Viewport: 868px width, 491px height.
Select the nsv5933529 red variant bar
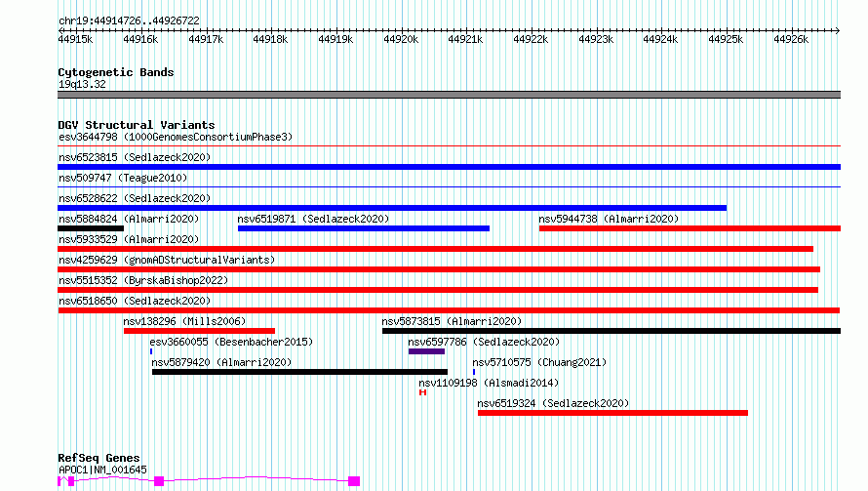tap(436, 249)
